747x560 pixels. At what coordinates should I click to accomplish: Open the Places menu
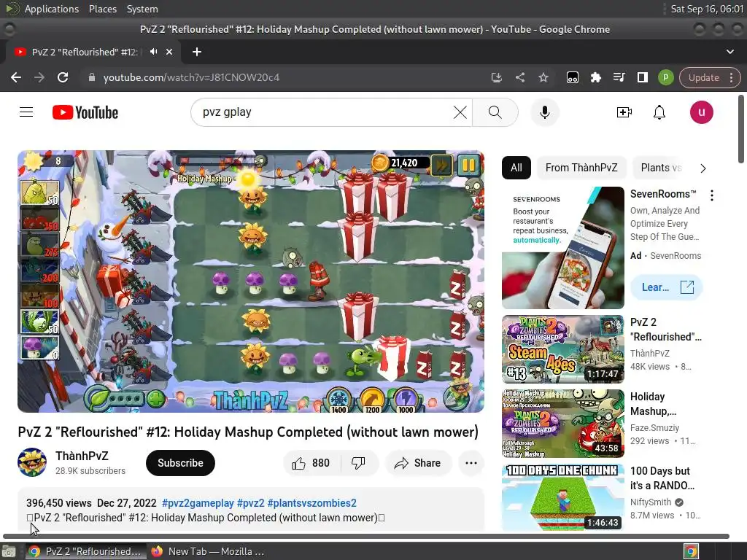103,9
